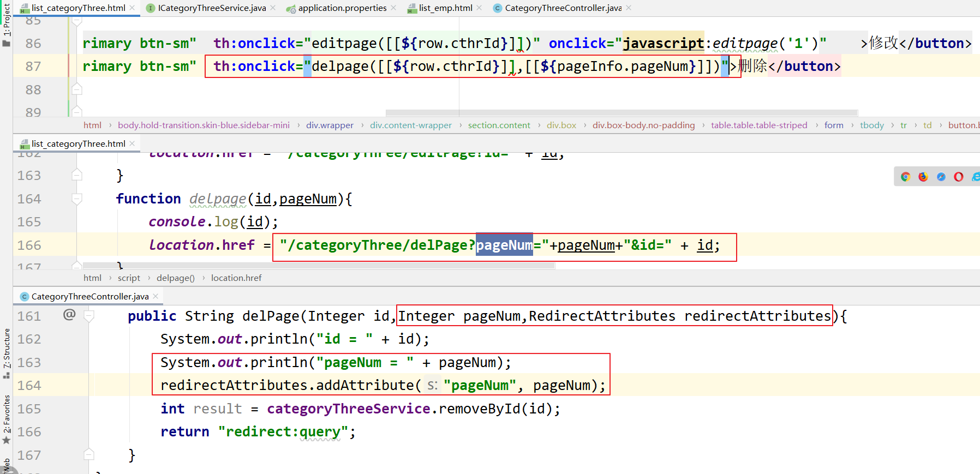Close the application.properties tab
The height and width of the screenshot is (474, 980).
(x=393, y=8)
